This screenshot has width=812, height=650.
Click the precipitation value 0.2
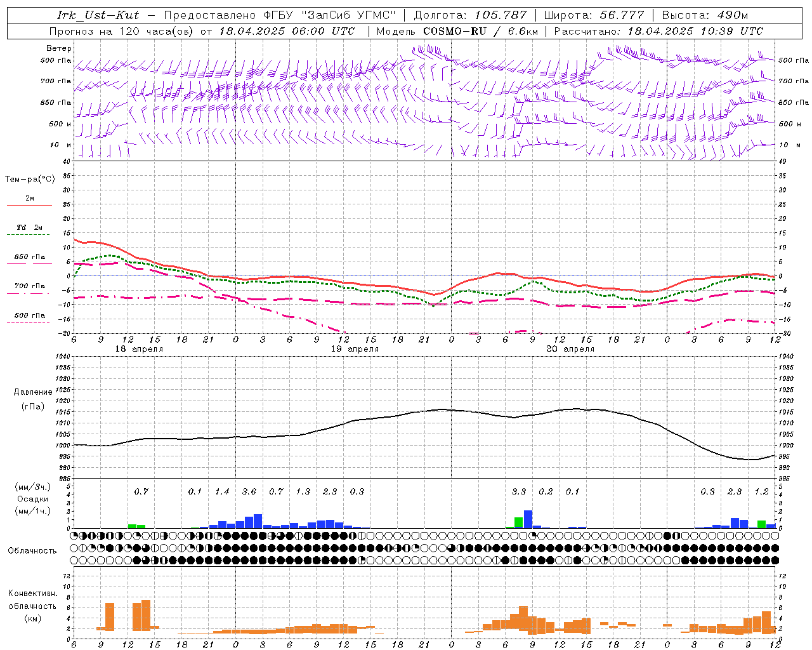(x=546, y=491)
